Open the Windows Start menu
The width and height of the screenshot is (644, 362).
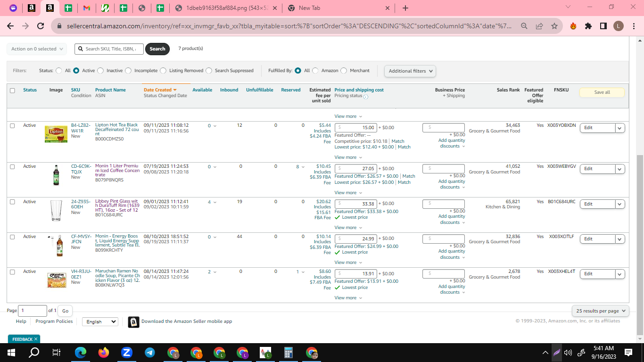11,352
